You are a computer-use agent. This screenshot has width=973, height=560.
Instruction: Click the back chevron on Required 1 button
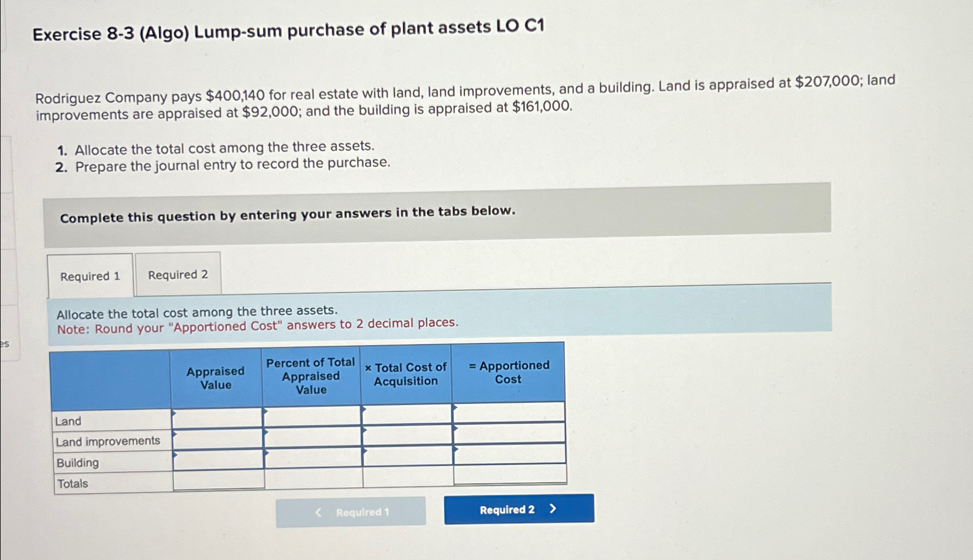click(318, 512)
